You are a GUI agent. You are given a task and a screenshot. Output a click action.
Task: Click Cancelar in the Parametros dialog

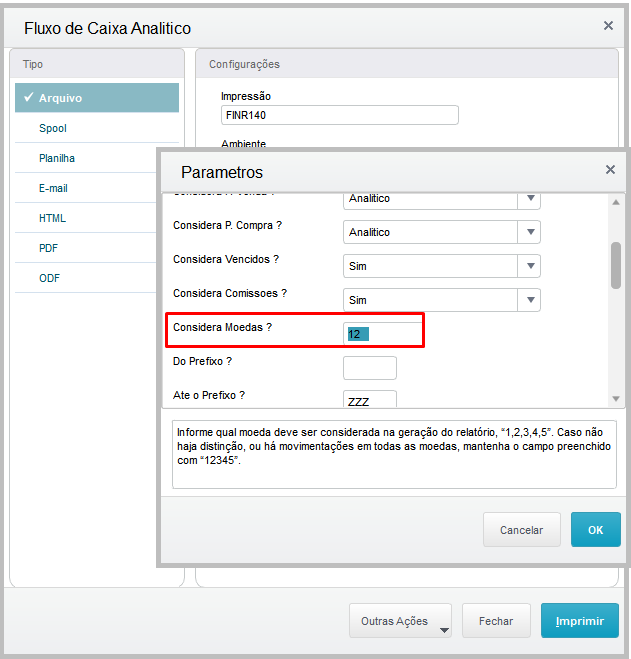521,530
